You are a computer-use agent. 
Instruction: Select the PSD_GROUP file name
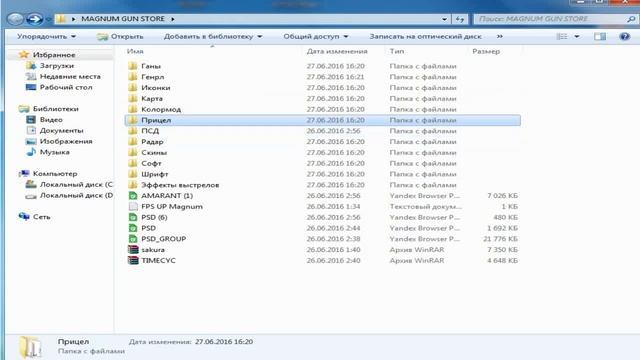(163, 239)
